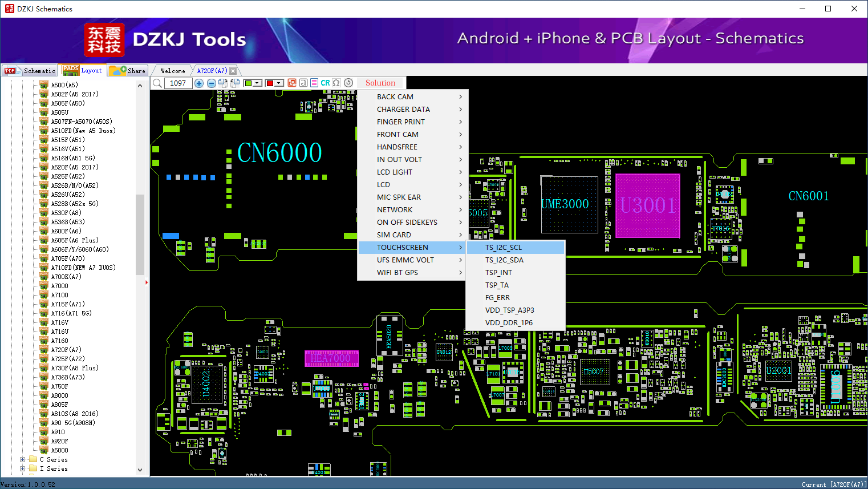Viewport: 868px width, 489px height.
Task: Select A90 5G(A908N) tree entry
Action: (73, 423)
